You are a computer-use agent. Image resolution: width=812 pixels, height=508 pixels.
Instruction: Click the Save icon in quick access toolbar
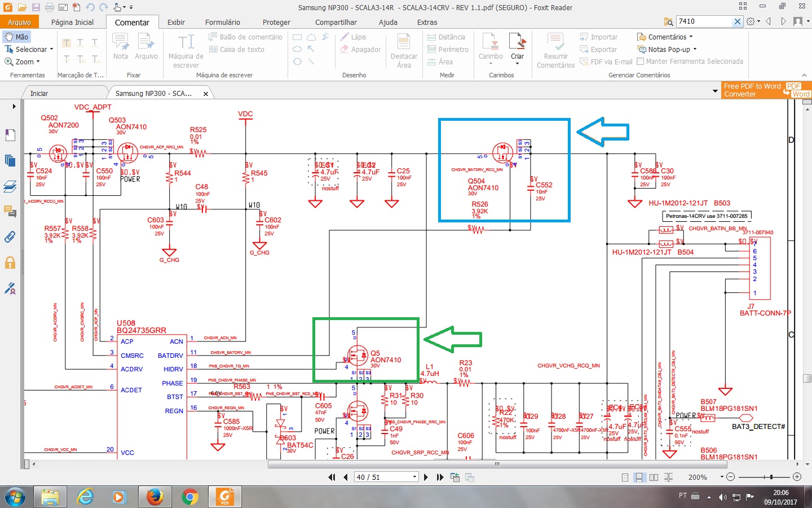click(36, 7)
